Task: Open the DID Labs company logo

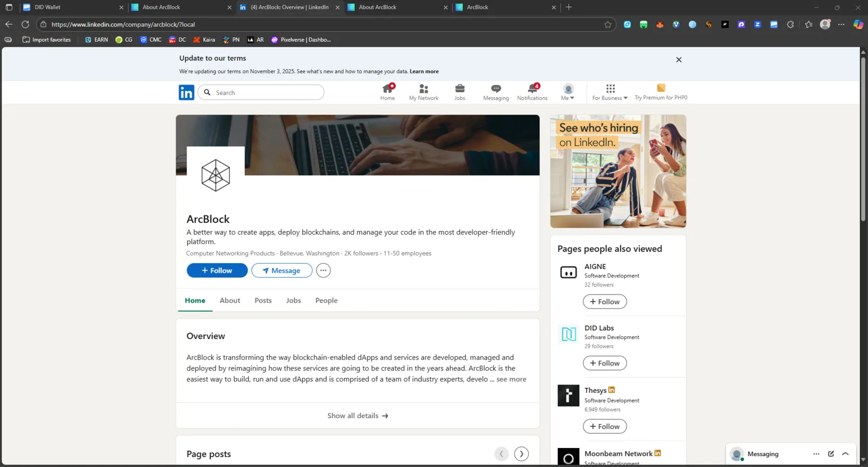Action: [x=569, y=334]
